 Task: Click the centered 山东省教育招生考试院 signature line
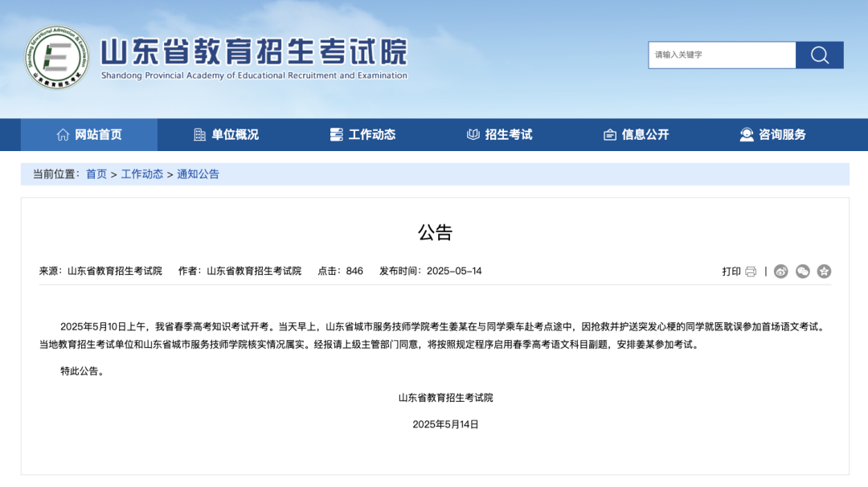pyautogui.click(x=445, y=398)
